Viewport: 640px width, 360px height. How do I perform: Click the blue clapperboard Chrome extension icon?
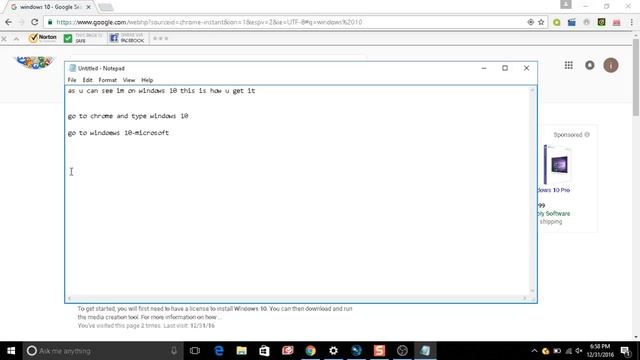(571, 22)
